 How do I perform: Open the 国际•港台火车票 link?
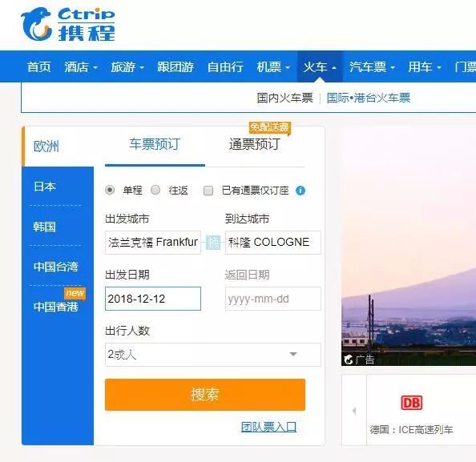point(369,98)
